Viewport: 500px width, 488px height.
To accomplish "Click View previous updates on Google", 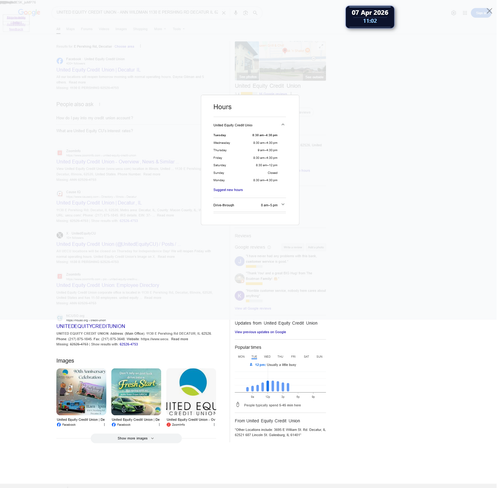I will [x=260, y=332].
